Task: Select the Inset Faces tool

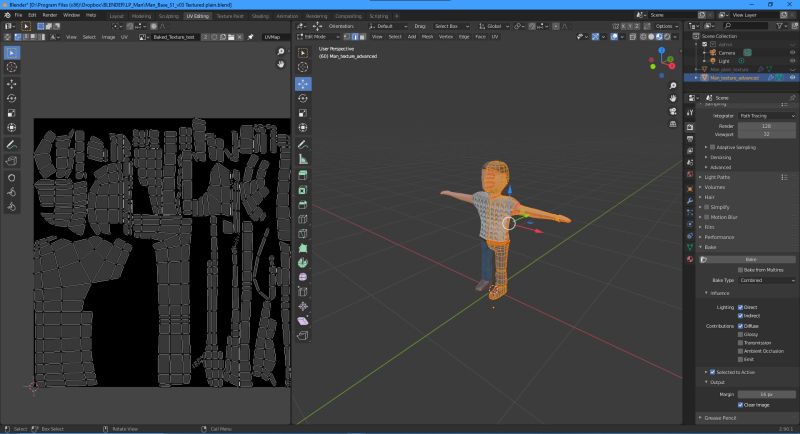Action: 303,190
